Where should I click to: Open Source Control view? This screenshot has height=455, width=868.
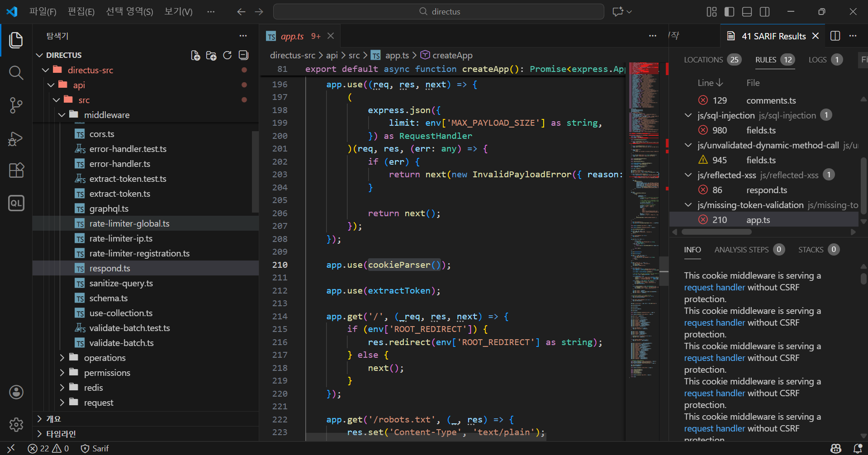[x=16, y=105]
